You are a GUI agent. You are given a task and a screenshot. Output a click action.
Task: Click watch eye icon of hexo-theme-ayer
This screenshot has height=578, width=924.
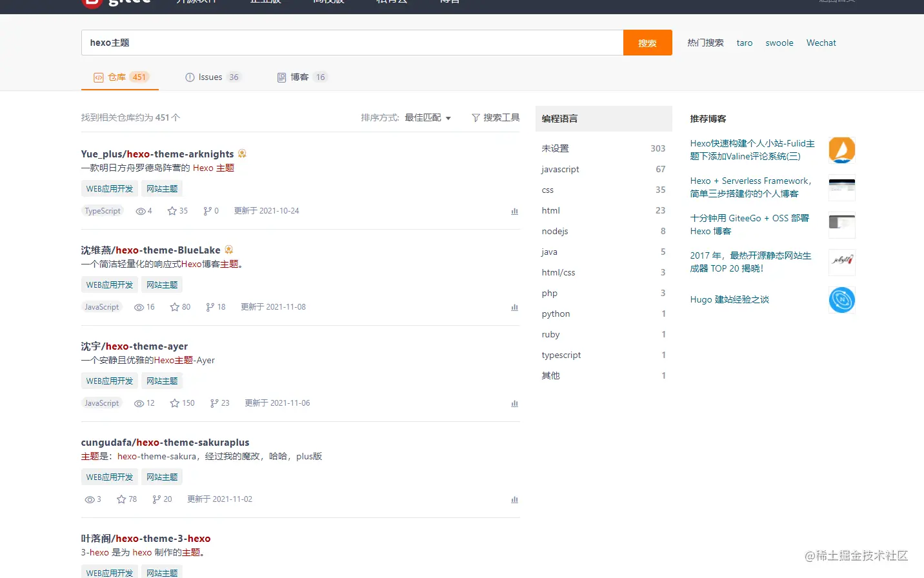click(139, 403)
